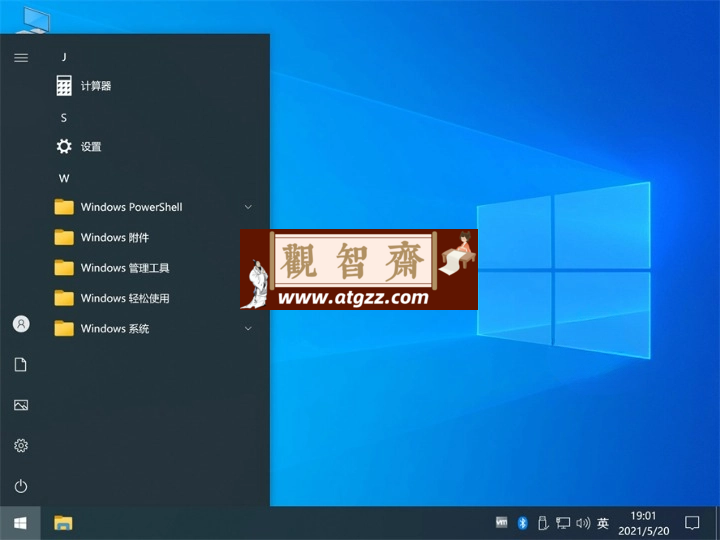Click the VMware tools tray icon
Viewport: 720px width, 540px height.
click(501, 522)
